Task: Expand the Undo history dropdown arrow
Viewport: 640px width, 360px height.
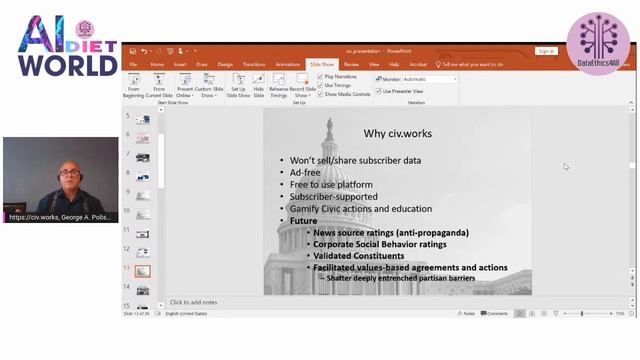Action: (x=150, y=51)
